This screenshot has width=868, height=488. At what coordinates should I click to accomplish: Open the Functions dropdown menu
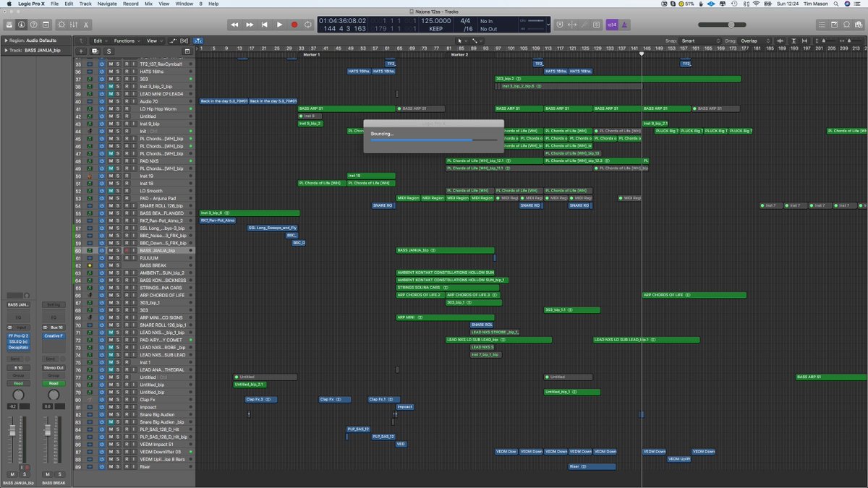(x=126, y=40)
